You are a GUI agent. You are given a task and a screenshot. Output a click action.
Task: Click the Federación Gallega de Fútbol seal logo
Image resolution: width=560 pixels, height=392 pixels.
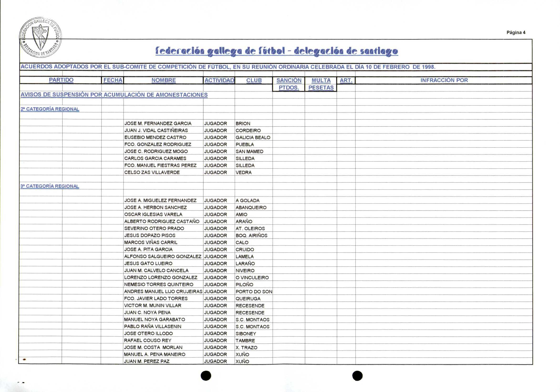[40, 37]
